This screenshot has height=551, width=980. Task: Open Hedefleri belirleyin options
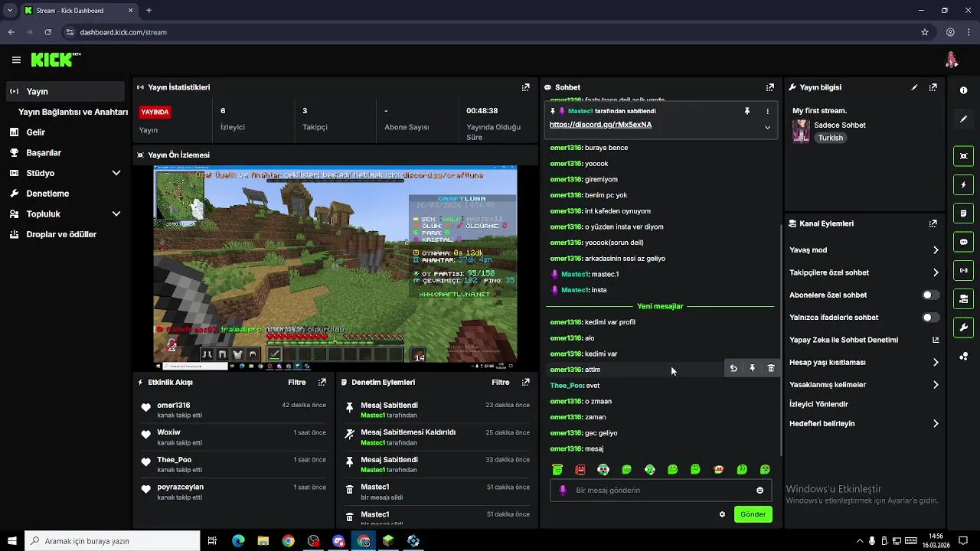(x=936, y=423)
